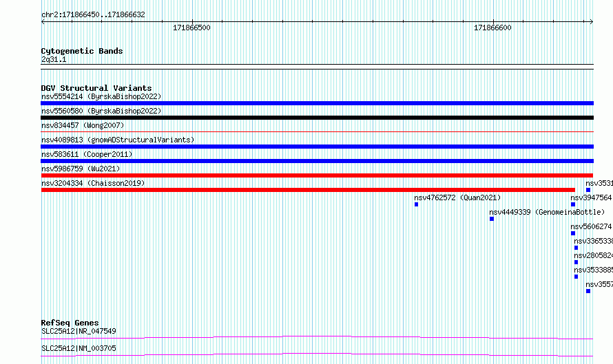The height and width of the screenshot is (364, 613).
Task: Click the nsv5986759 (Wu2021) label
Action: click(81, 169)
